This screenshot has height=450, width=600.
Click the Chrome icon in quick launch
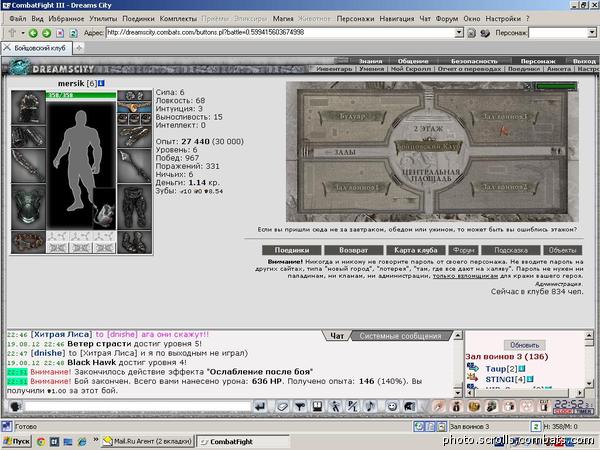pyautogui.click(x=41, y=441)
